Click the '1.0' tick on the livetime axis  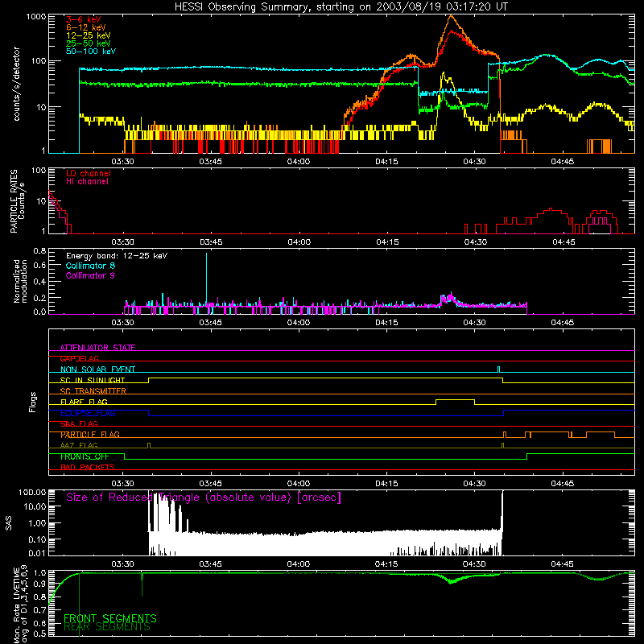pyautogui.click(x=41, y=573)
